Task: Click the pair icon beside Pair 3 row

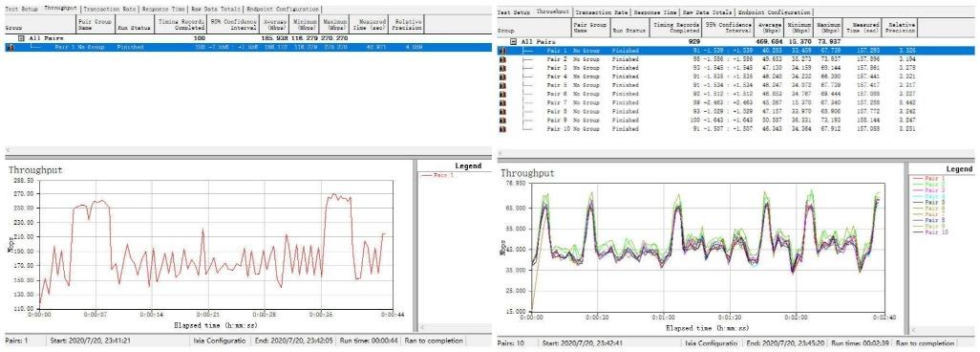Action: (501, 68)
